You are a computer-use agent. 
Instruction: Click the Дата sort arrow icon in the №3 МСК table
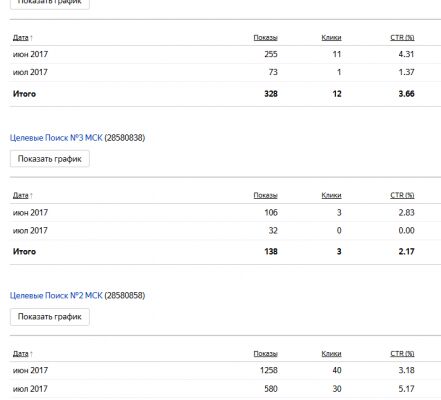pyautogui.click(x=31, y=196)
